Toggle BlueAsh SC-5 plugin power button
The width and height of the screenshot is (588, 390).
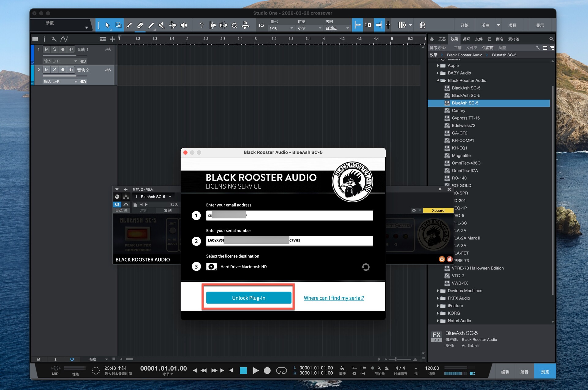coord(117,204)
